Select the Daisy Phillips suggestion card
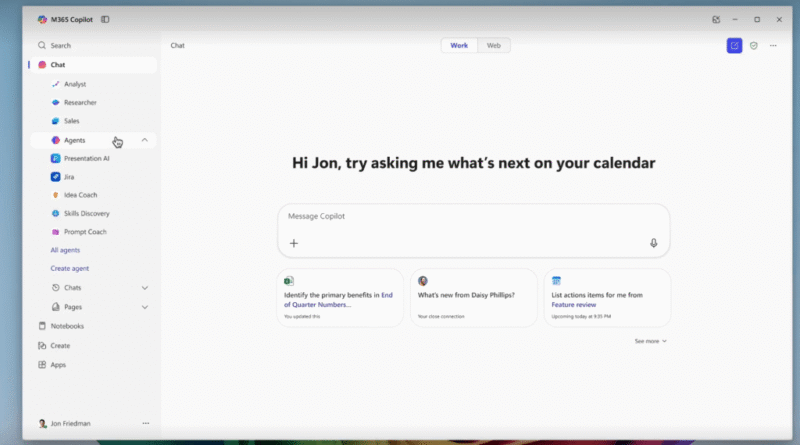 coord(473,298)
